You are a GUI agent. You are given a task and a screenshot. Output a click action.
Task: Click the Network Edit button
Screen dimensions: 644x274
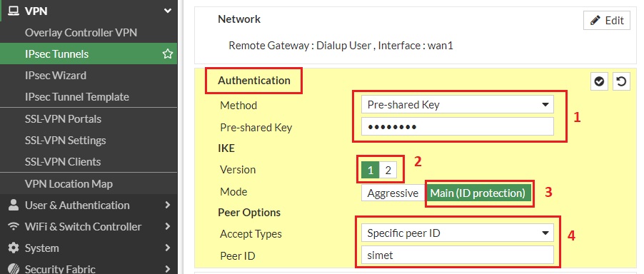607,21
